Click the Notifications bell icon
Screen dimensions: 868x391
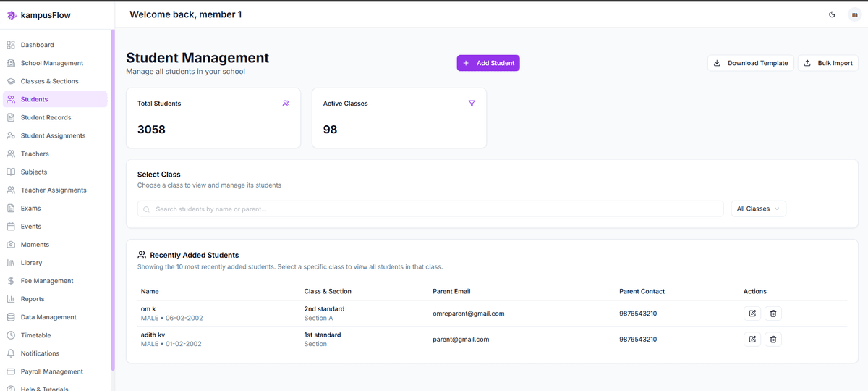coord(11,353)
